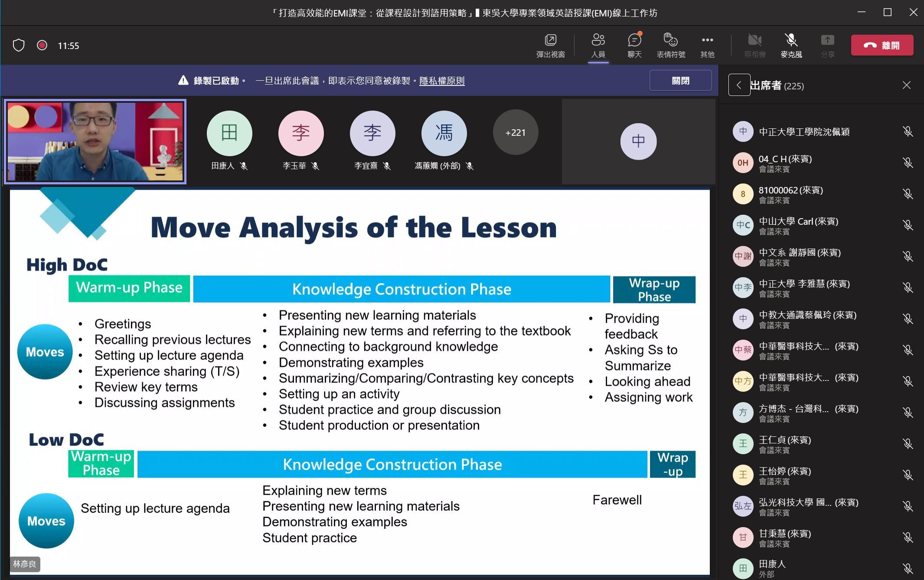The height and width of the screenshot is (580, 924).
Task: Click mic icon for 方博杰 - 台灣科...
Action: pos(908,413)
